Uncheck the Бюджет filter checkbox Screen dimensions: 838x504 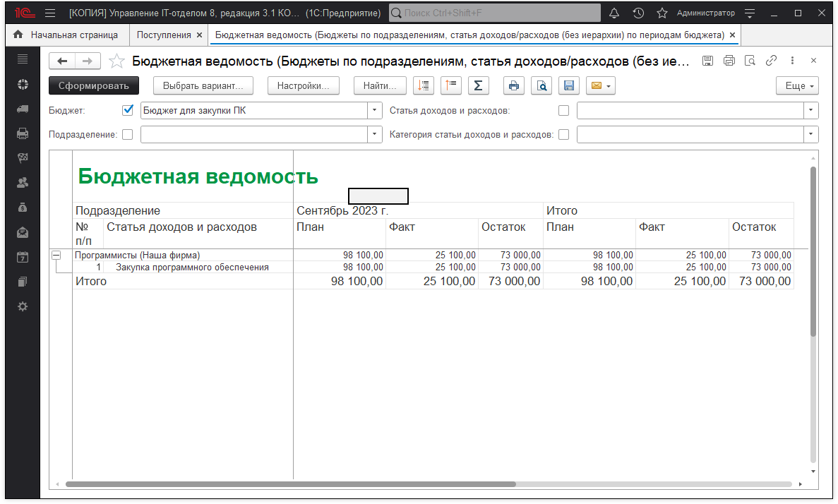[x=128, y=110]
